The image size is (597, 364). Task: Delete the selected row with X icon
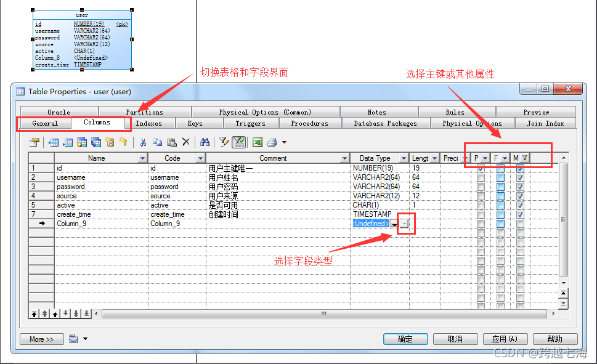[x=186, y=142]
